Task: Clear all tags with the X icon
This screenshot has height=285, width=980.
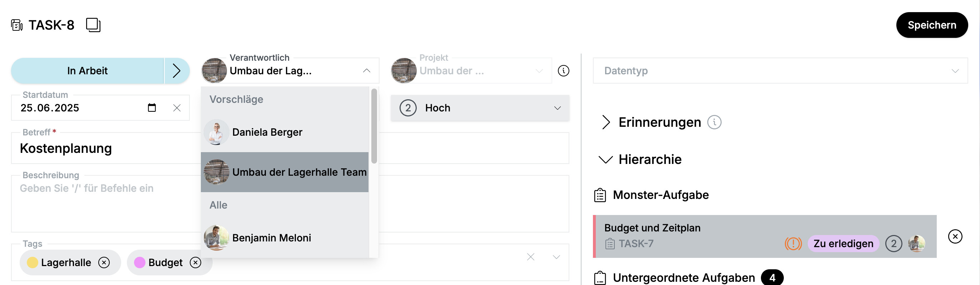Action: 530,257
